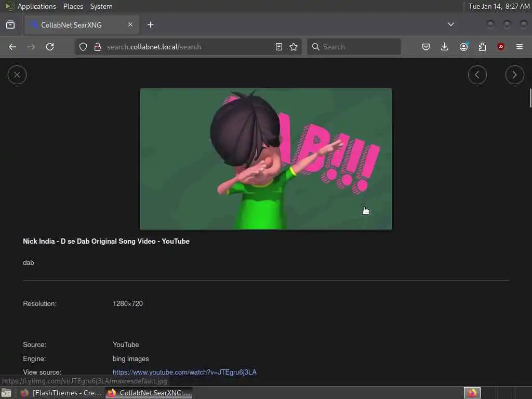532x399 pixels.
Task: Click the Firefox workspace switcher thumbnail
Action: point(472,393)
